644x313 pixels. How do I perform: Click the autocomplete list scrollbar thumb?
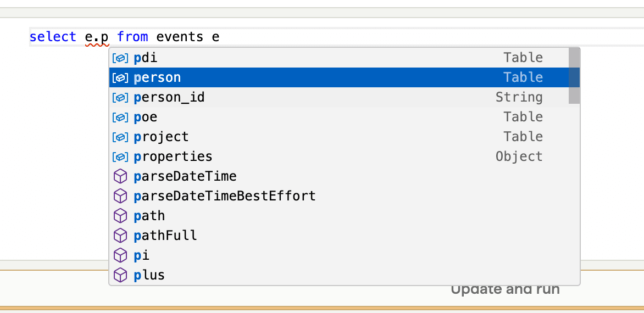pos(574,75)
